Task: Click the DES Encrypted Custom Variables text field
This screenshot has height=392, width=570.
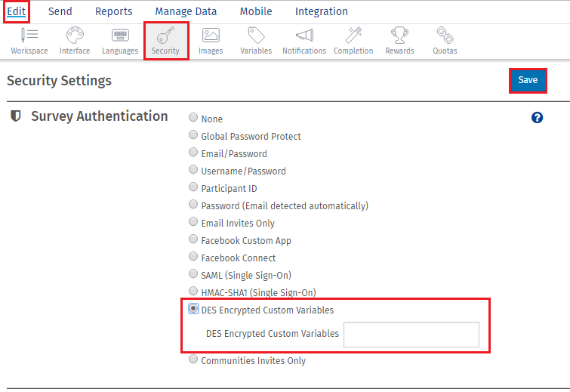Action: click(x=411, y=335)
